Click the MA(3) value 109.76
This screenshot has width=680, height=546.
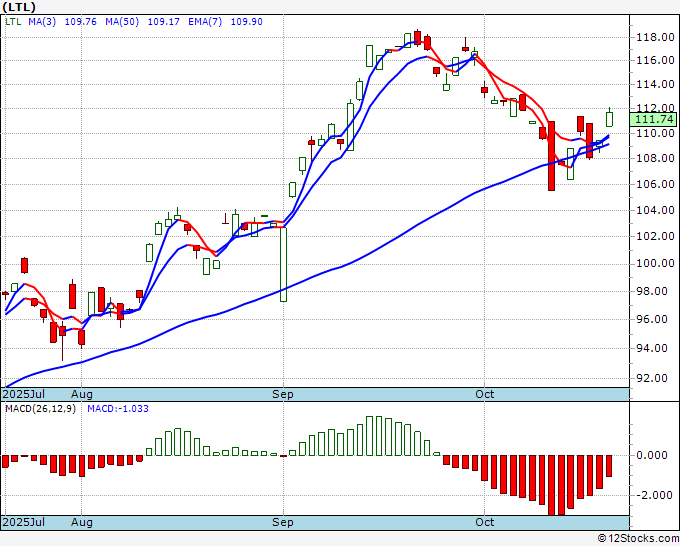[81, 22]
